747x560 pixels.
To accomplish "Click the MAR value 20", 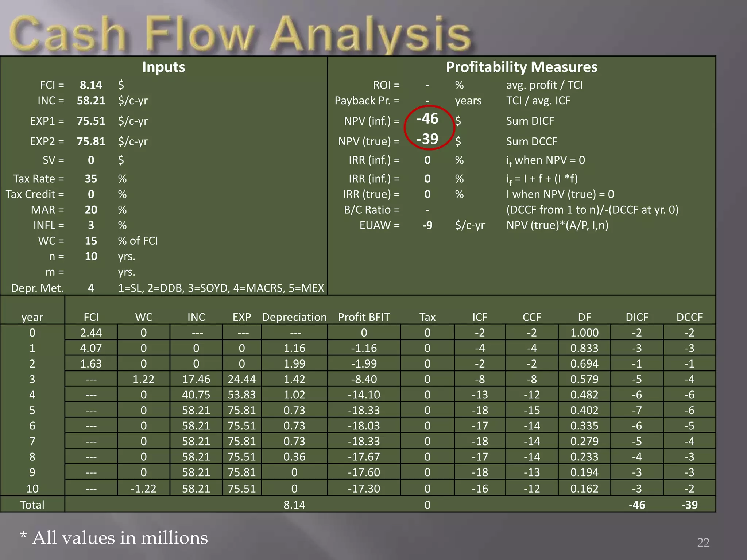I will [91, 210].
